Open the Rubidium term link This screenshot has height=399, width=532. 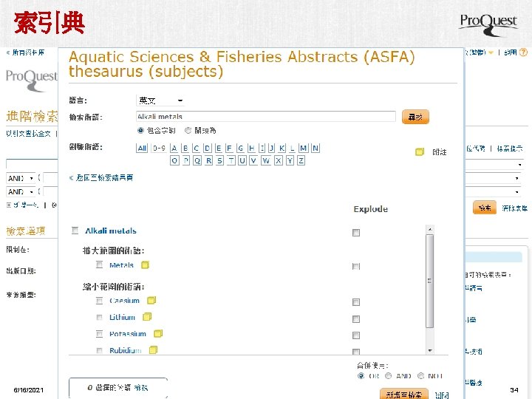coord(125,350)
